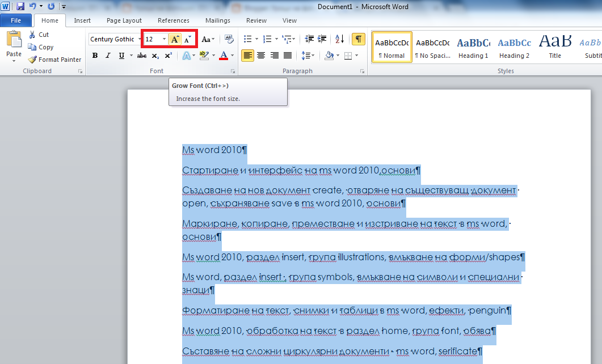Click the Redo icon in quick access toolbar
The image size is (602, 364).
(x=51, y=7)
